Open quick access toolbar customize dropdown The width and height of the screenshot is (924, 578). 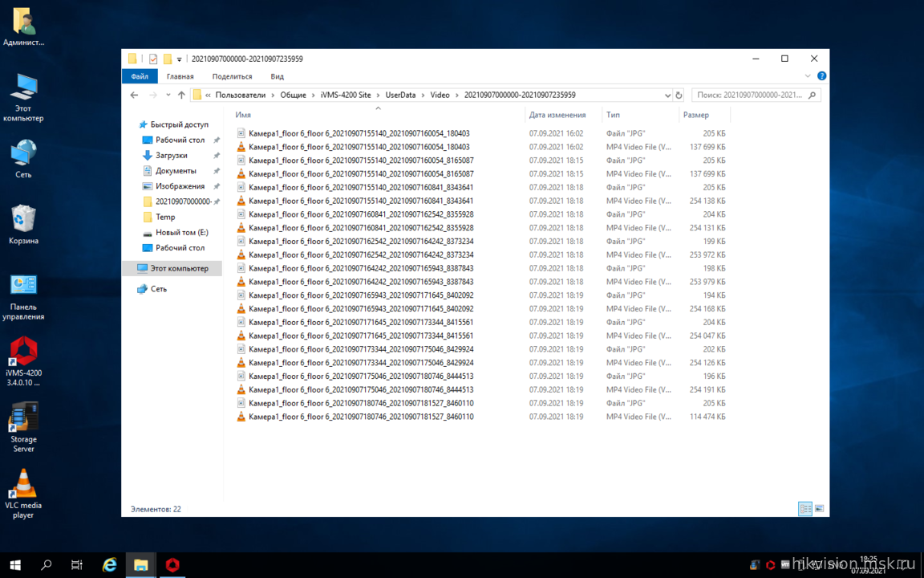click(179, 59)
